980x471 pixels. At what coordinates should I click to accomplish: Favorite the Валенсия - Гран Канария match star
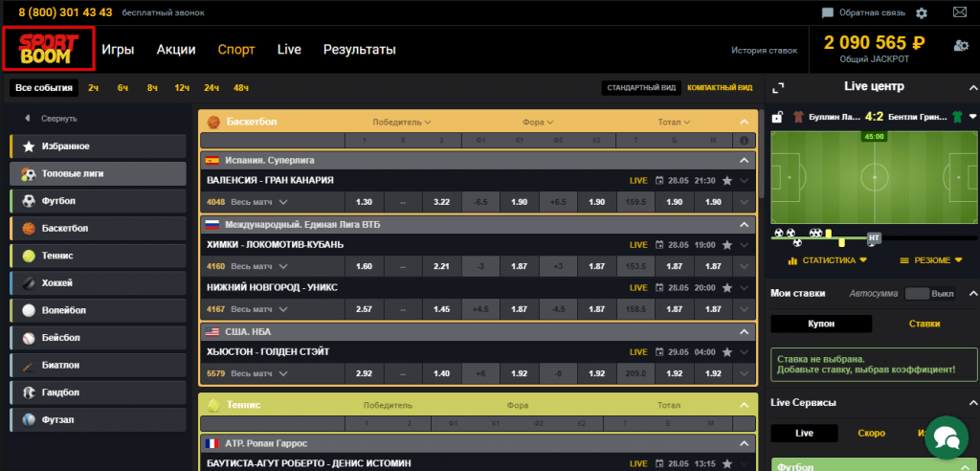(727, 181)
